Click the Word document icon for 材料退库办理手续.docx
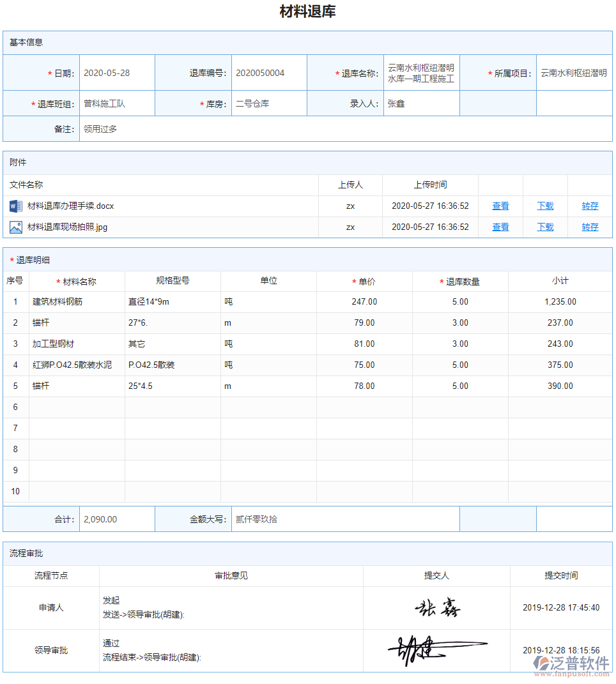This screenshot has height=684, width=616. pos(16,206)
